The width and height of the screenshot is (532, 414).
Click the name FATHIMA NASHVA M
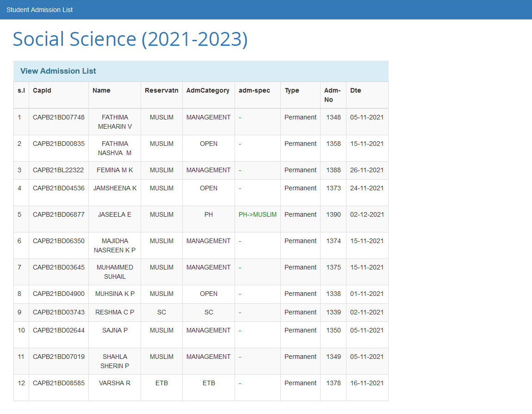tap(115, 148)
